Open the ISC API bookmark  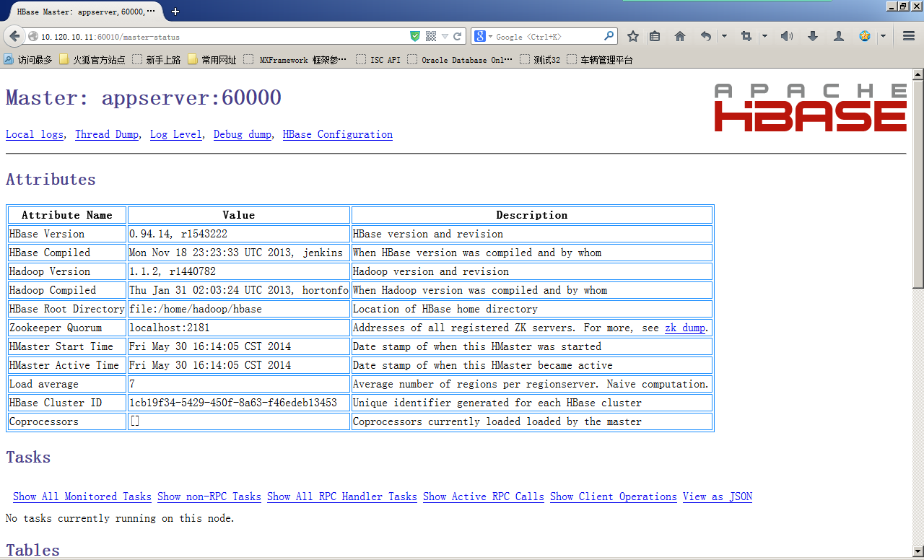tap(378, 60)
